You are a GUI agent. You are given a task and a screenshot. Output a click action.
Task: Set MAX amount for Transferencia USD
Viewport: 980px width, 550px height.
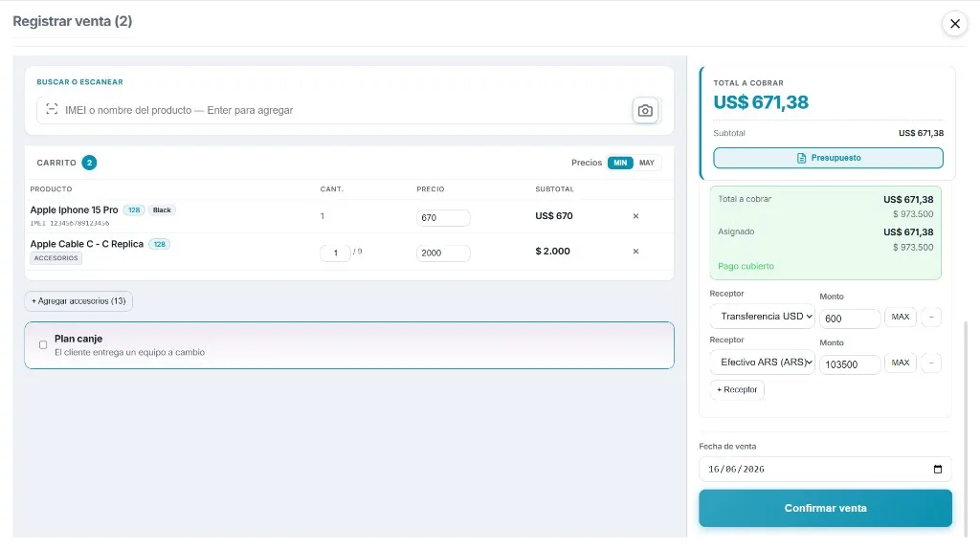pos(900,317)
